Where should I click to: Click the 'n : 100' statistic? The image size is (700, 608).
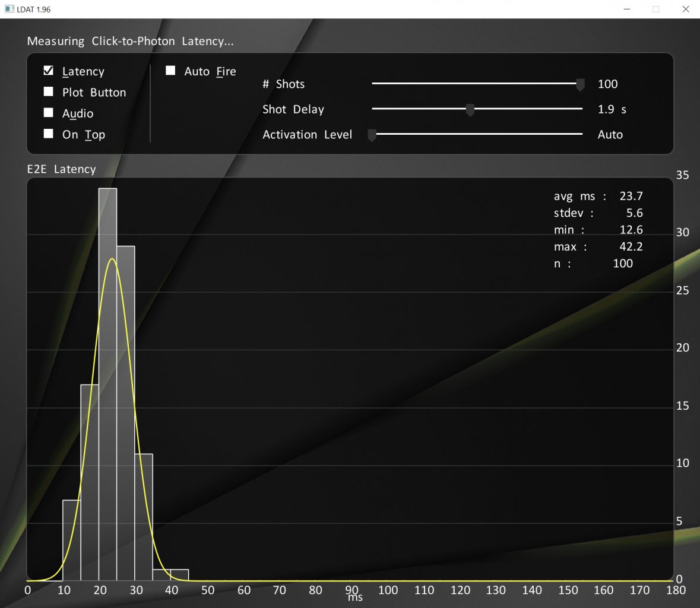point(594,264)
